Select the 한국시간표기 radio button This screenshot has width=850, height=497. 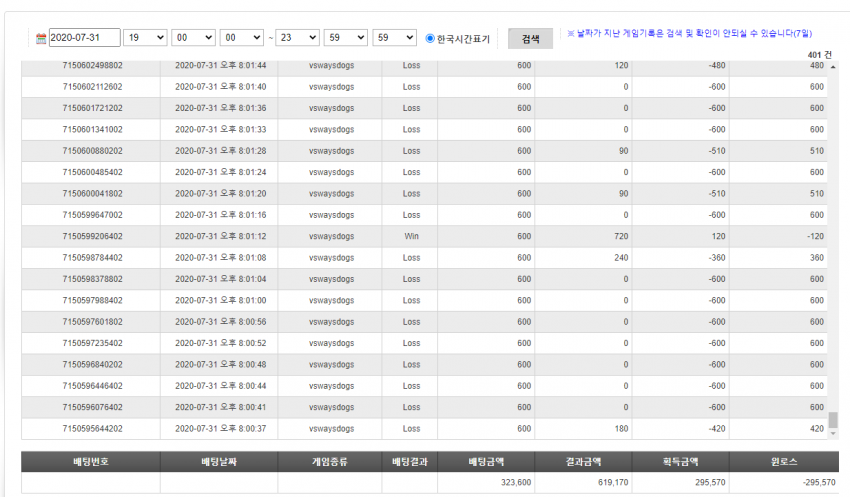[430, 38]
